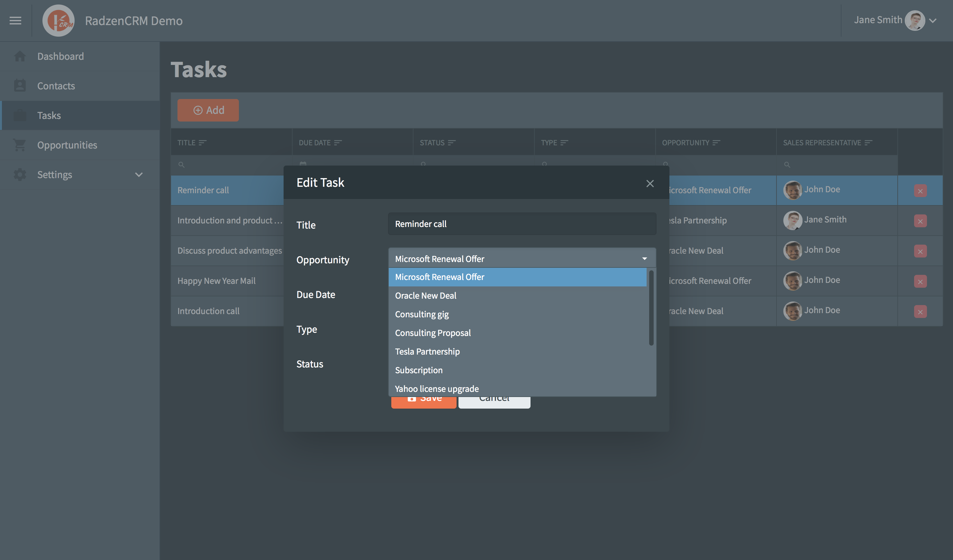
Task: Select Tasks in the sidebar
Action: (80, 115)
